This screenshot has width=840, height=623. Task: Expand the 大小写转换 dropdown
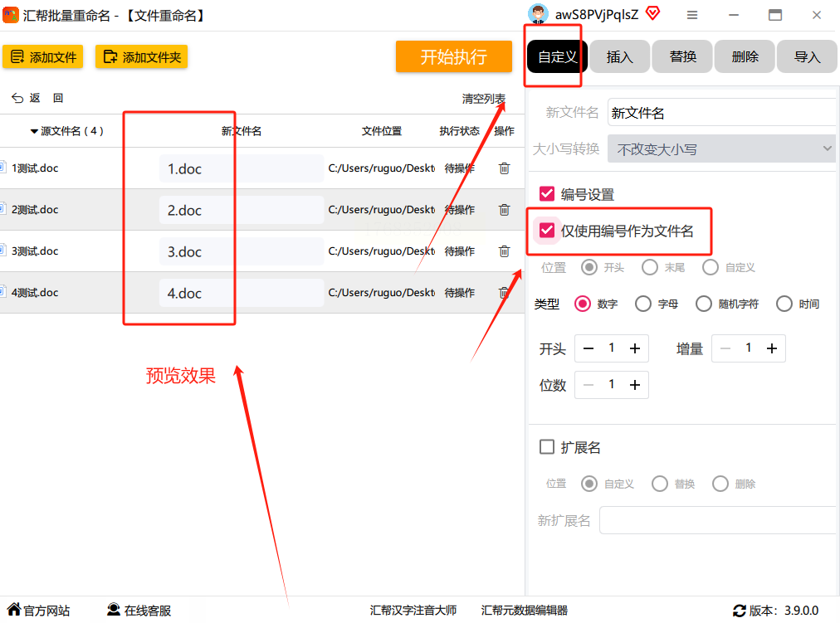pyautogui.click(x=721, y=148)
